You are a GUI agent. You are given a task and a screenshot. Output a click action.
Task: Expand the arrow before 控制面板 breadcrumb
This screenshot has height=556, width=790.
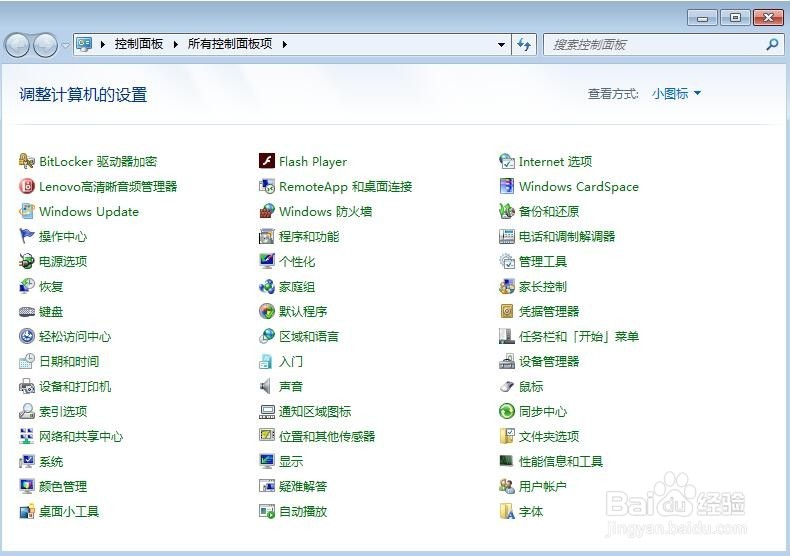point(103,44)
